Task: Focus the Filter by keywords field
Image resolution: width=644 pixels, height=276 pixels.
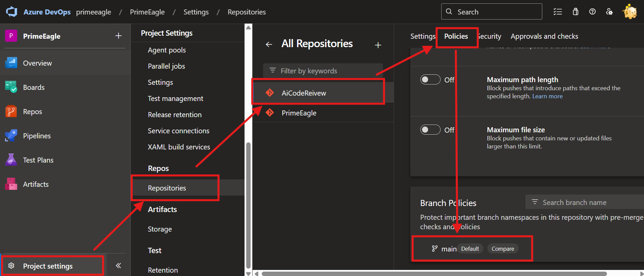Action: pyautogui.click(x=323, y=71)
